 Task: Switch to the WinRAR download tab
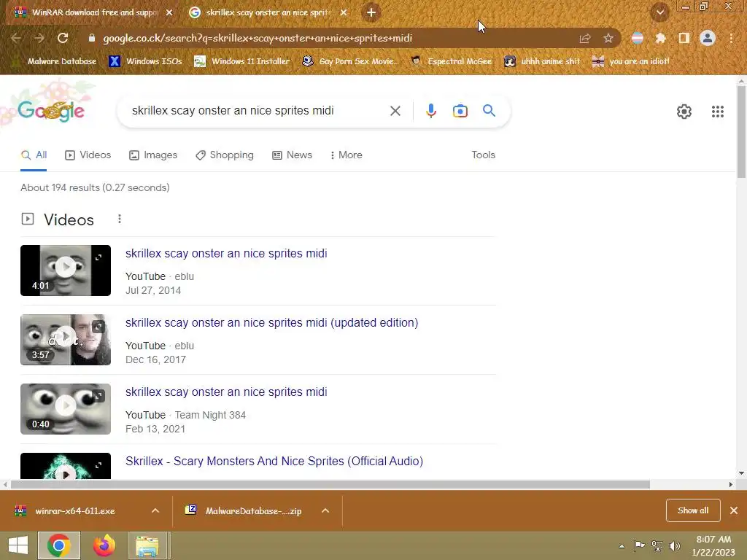point(94,12)
